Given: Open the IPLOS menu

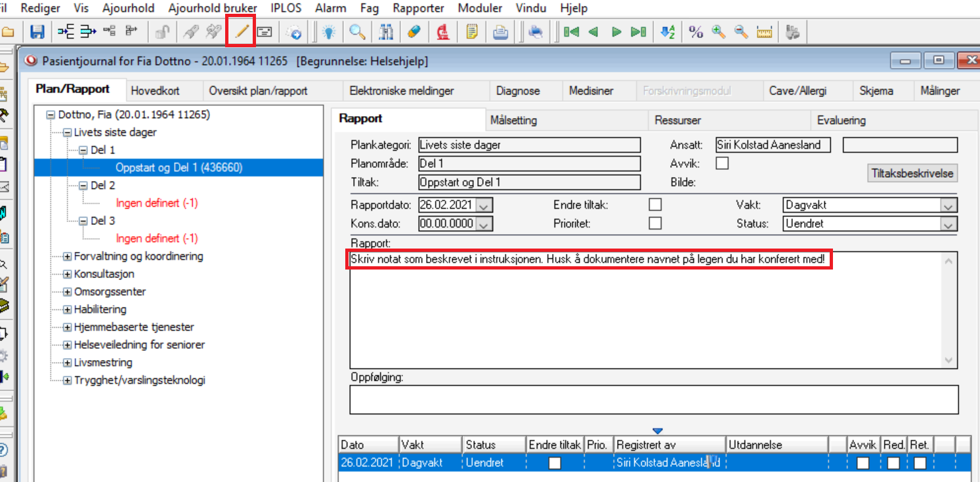Looking at the screenshot, I should (x=286, y=9).
